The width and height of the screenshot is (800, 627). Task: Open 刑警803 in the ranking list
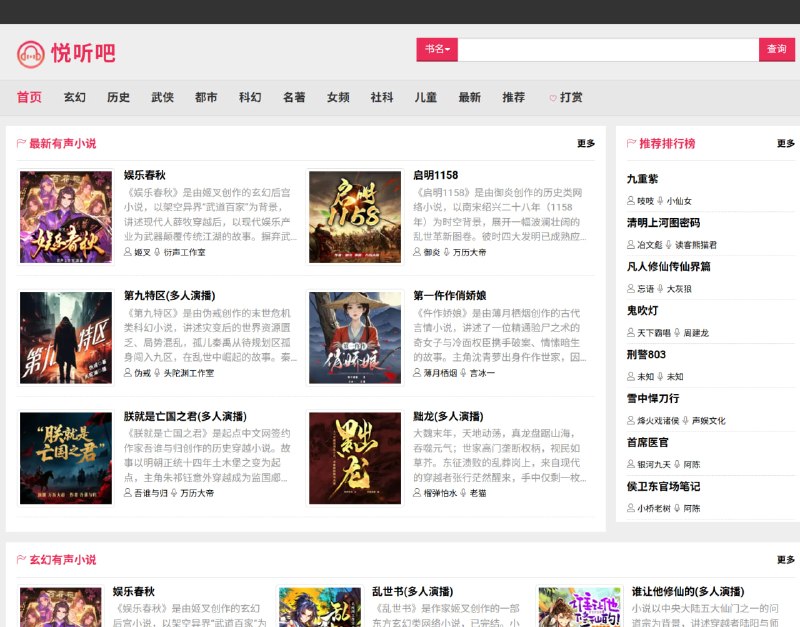(646, 355)
